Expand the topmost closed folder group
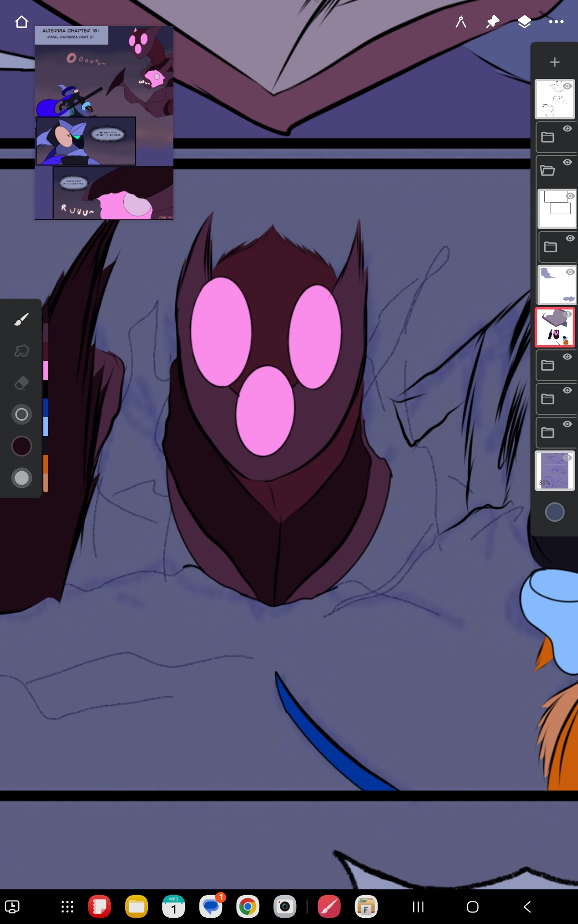Image resolution: width=578 pixels, height=924 pixels. tap(548, 138)
